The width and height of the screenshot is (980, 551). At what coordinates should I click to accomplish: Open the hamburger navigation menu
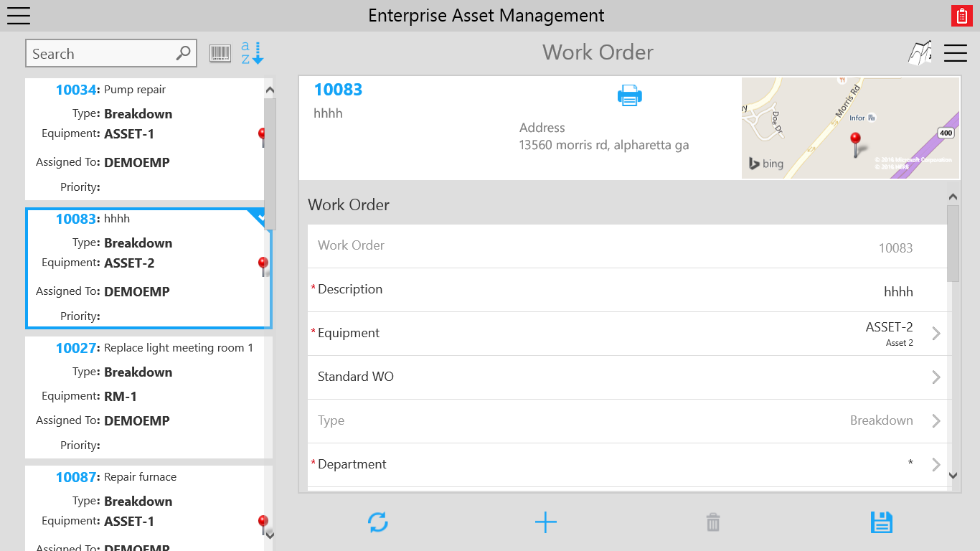point(18,15)
